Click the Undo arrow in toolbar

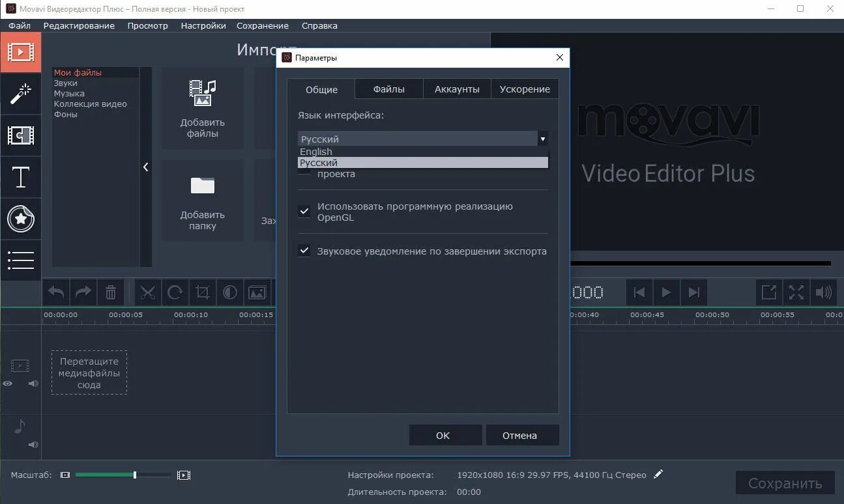[x=57, y=293]
